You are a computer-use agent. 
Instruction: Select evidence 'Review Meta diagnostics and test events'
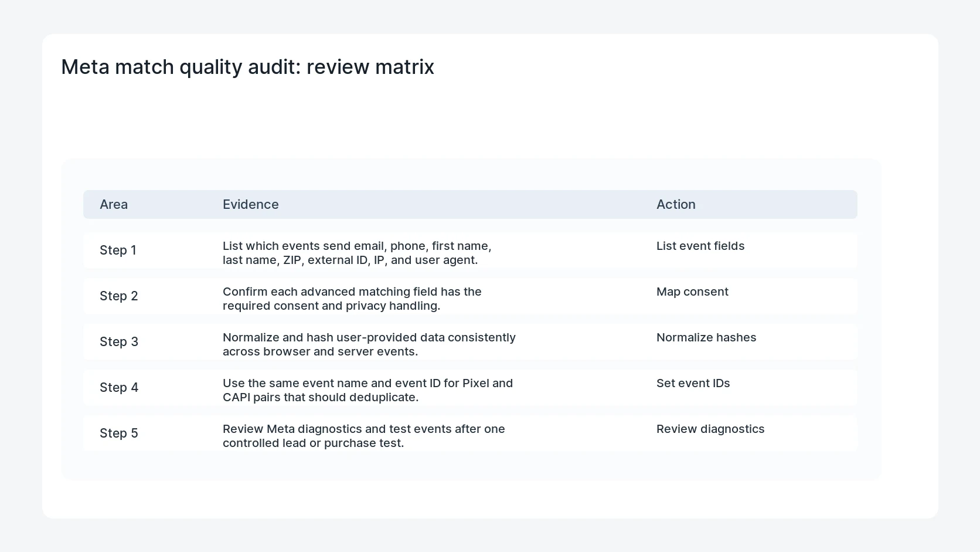364,436
